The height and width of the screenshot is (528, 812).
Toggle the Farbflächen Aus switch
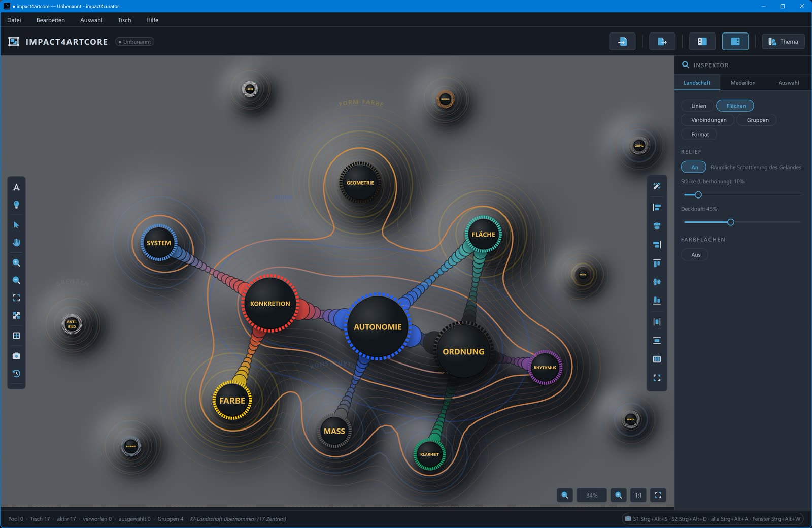click(695, 255)
